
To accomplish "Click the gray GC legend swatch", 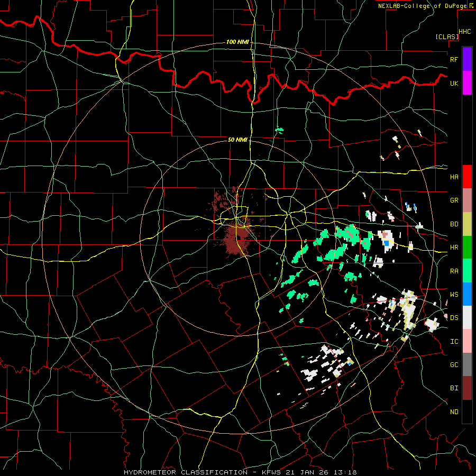I will [467, 364].
